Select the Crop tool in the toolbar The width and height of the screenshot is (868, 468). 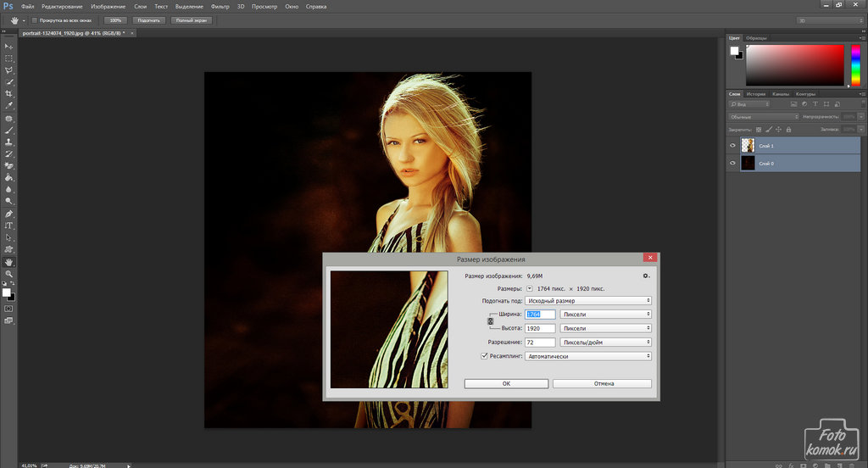click(x=8, y=93)
